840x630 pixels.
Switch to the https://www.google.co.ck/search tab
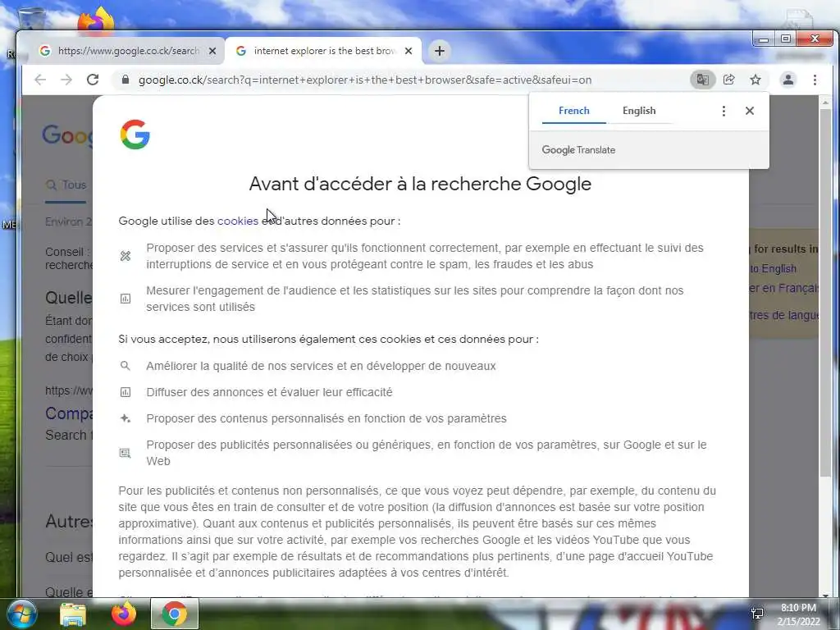click(124, 51)
